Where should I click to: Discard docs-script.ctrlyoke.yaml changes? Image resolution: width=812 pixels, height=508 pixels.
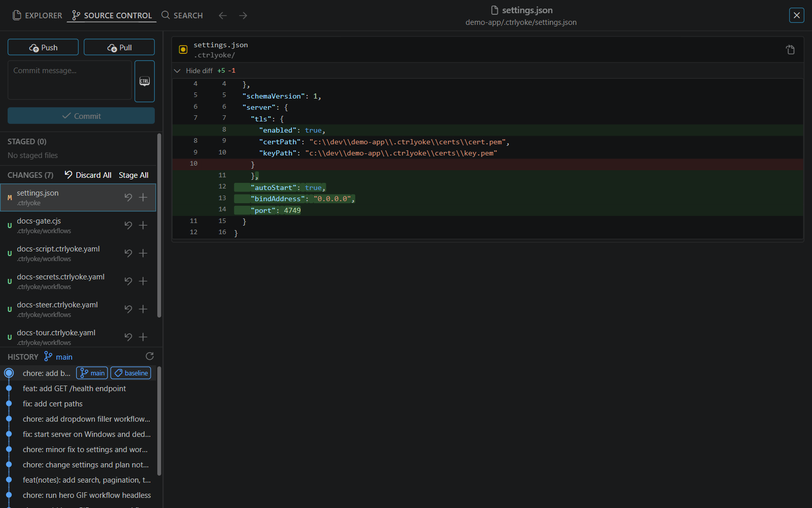128,253
